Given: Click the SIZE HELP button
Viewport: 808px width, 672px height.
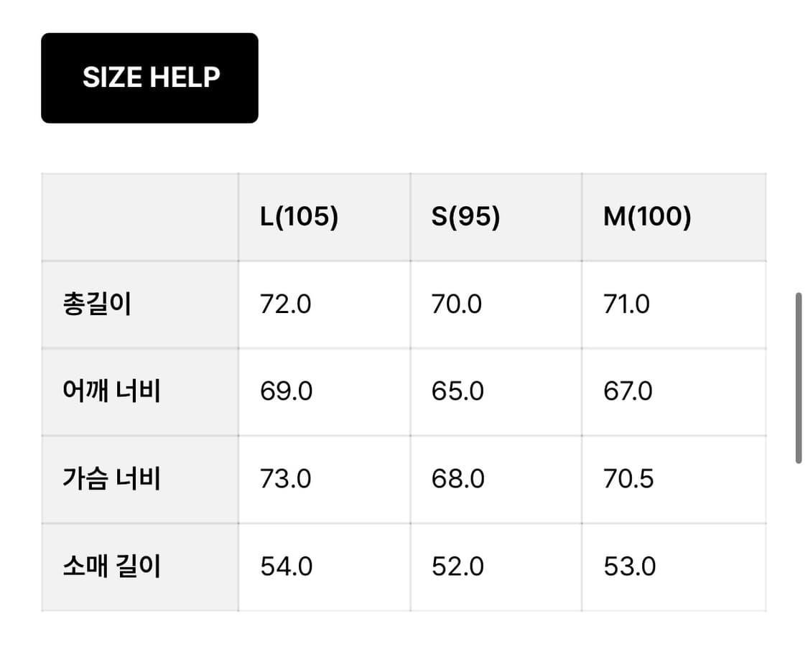Looking at the screenshot, I should [x=149, y=77].
